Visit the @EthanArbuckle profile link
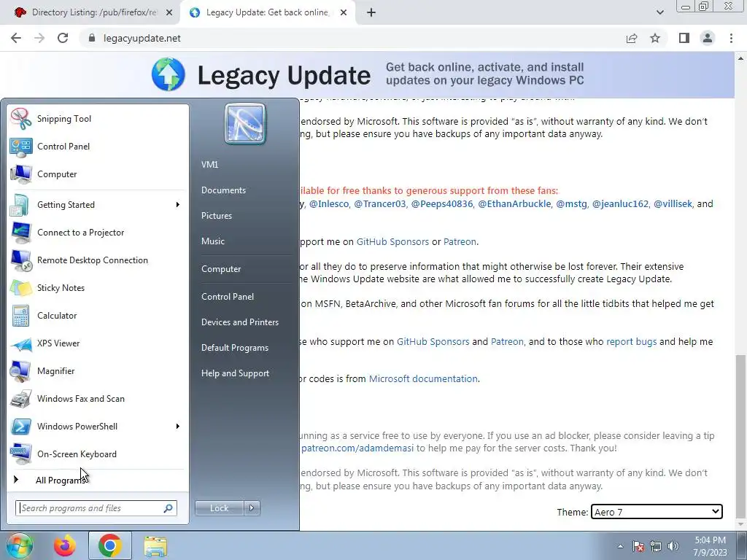This screenshot has width=747, height=560. click(514, 204)
